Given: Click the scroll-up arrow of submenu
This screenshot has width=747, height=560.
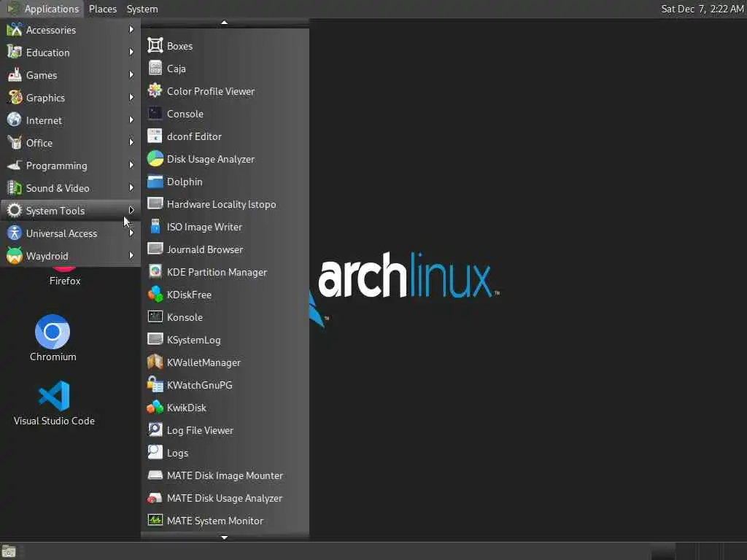Looking at the screenshot, I should pyautogui.click(x=225, y=23).
